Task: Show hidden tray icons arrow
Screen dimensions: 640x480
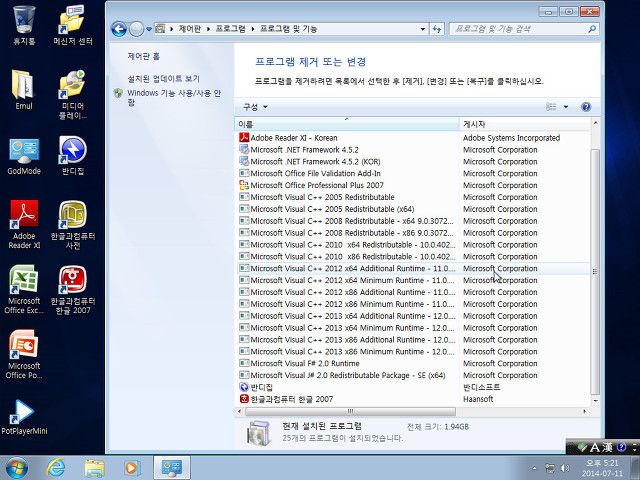Action: [x=534, y=468]
